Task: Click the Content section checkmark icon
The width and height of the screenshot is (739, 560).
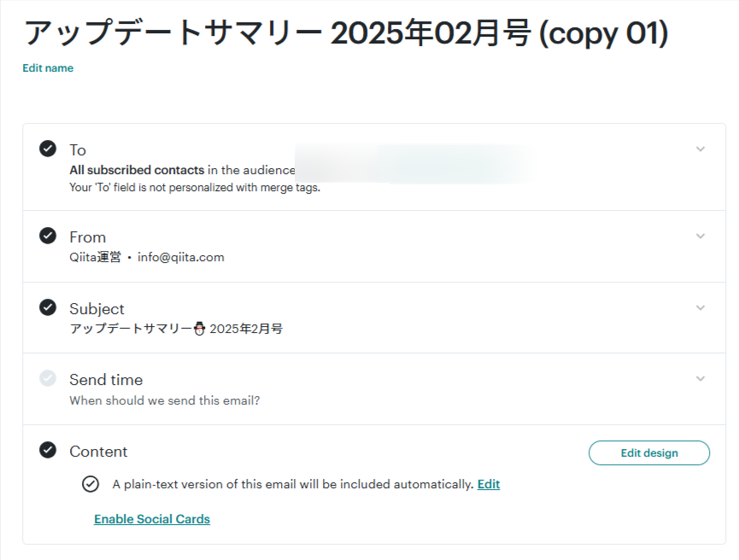Action: tap(48, 451)
